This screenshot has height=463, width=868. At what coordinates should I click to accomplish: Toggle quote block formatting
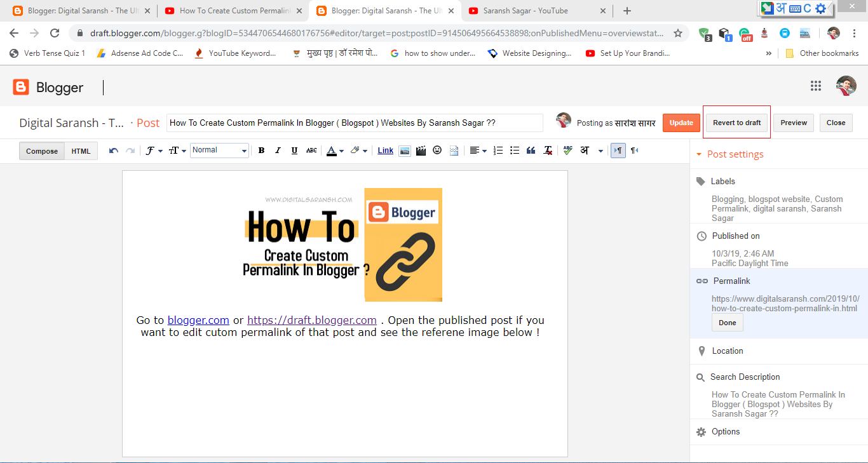531,151
